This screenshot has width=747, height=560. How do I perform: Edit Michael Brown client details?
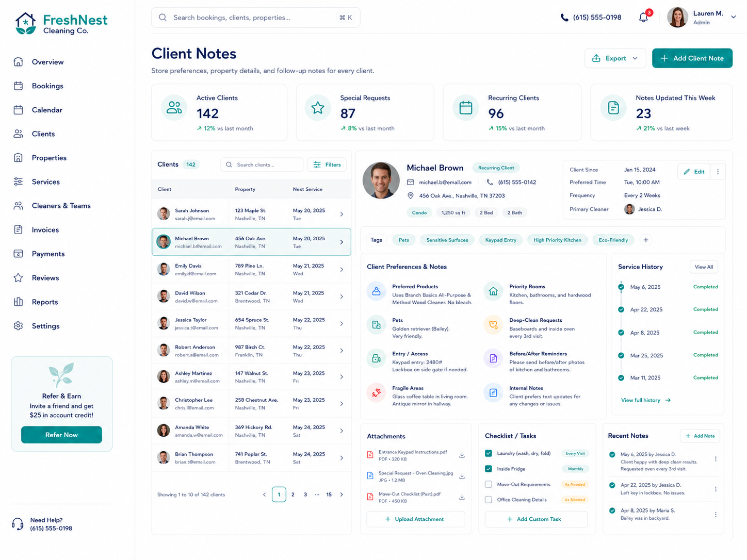pyautogui.click(x=694, y=172)
